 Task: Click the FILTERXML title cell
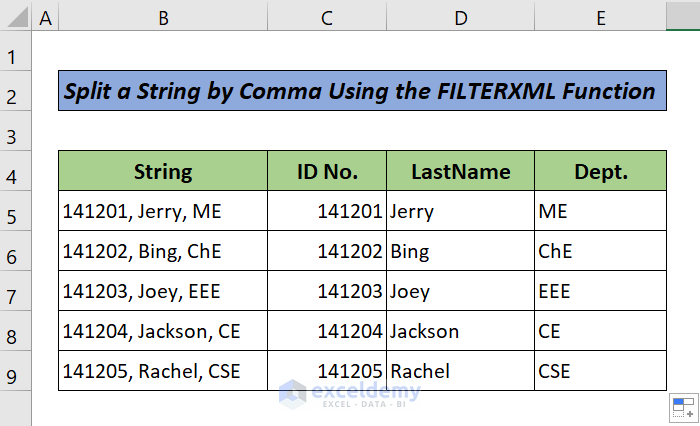[361, 92]
